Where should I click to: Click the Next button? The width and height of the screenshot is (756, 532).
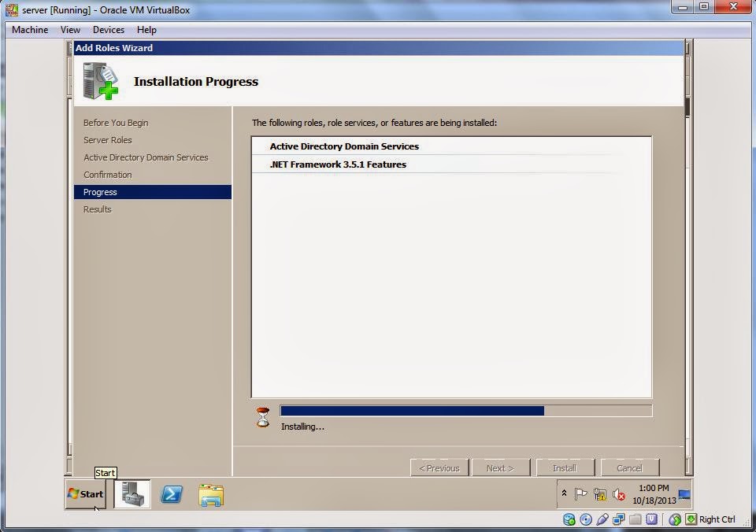(x=501, y=468)
